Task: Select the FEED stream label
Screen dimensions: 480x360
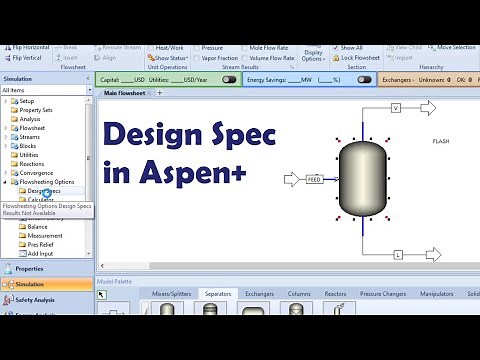Action: [x=314, y=180]
